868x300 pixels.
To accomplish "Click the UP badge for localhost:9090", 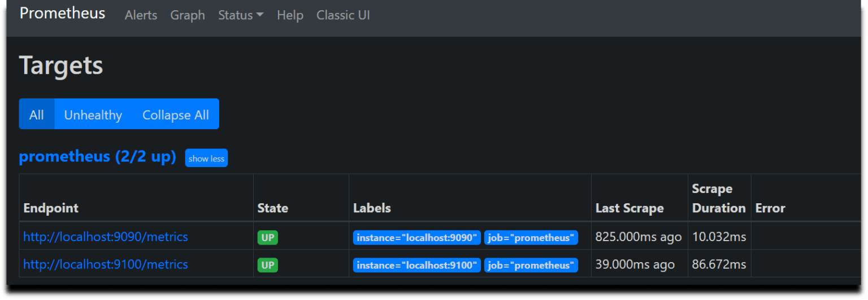I will point(268,238).
